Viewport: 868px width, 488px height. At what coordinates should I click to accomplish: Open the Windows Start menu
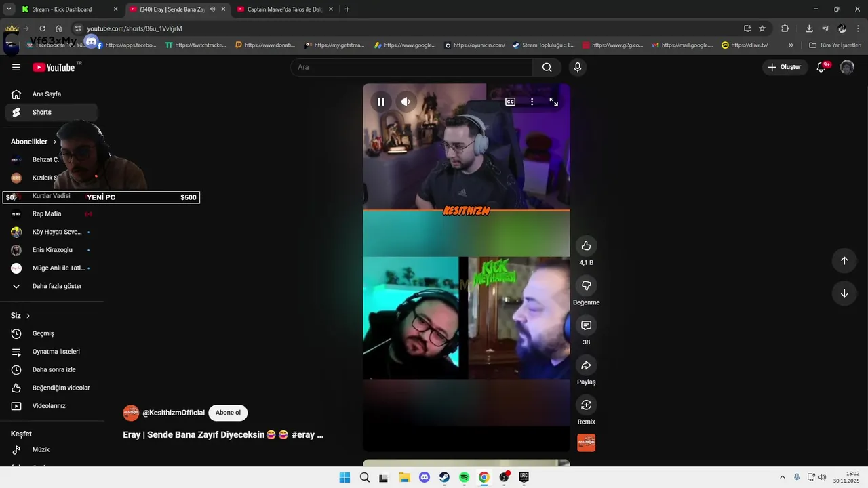(x=344, y=477)
